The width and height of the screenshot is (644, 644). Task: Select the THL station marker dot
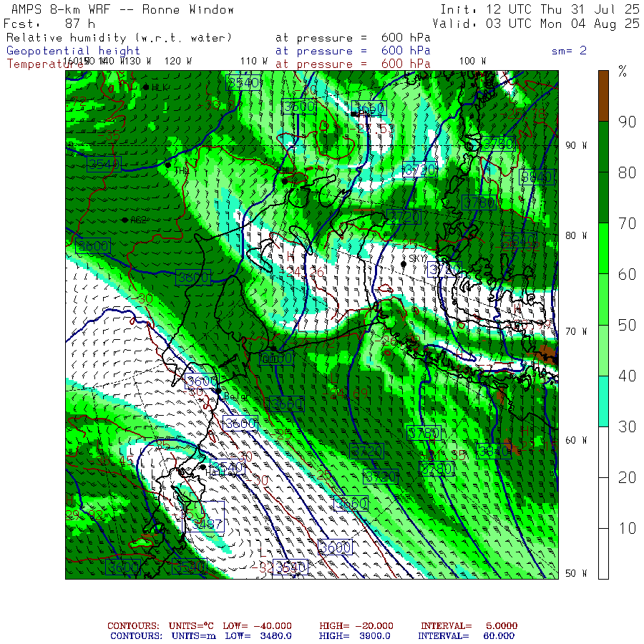[168, 165]
